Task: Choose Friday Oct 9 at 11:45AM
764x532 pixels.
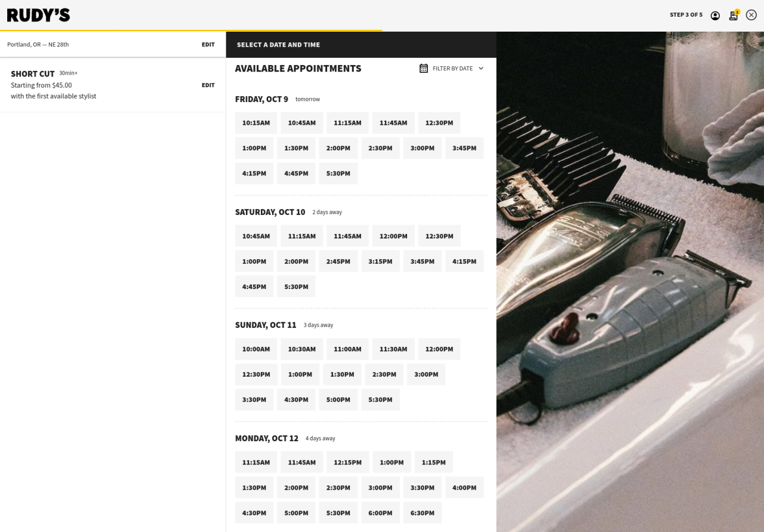Action: [x=393, y=123]
